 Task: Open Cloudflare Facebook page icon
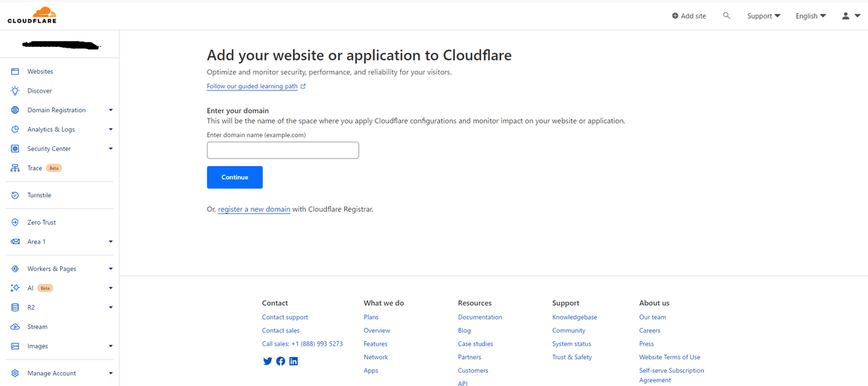tap(281, 361)
